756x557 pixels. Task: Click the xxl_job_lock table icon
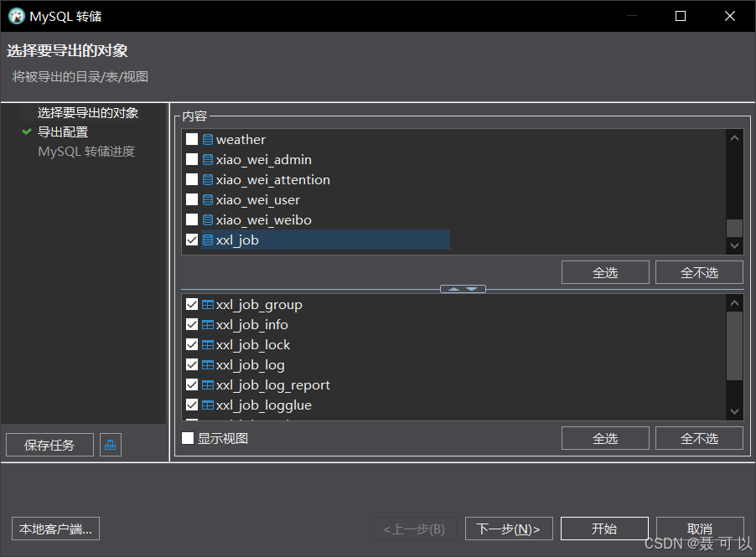click(208, 344)
